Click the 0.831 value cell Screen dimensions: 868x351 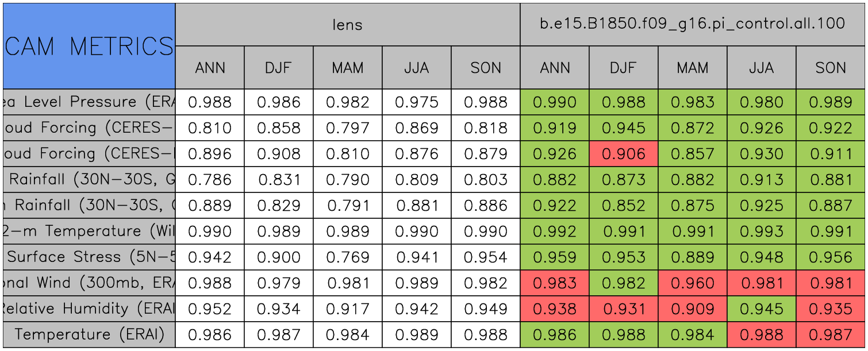pyautogui.click(x=279, y=180)
